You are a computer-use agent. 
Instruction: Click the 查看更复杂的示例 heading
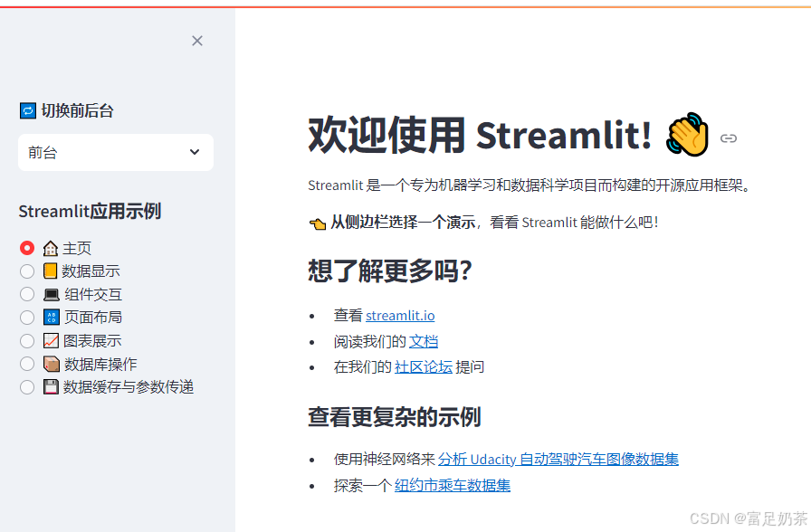click(x=395, y=417)
